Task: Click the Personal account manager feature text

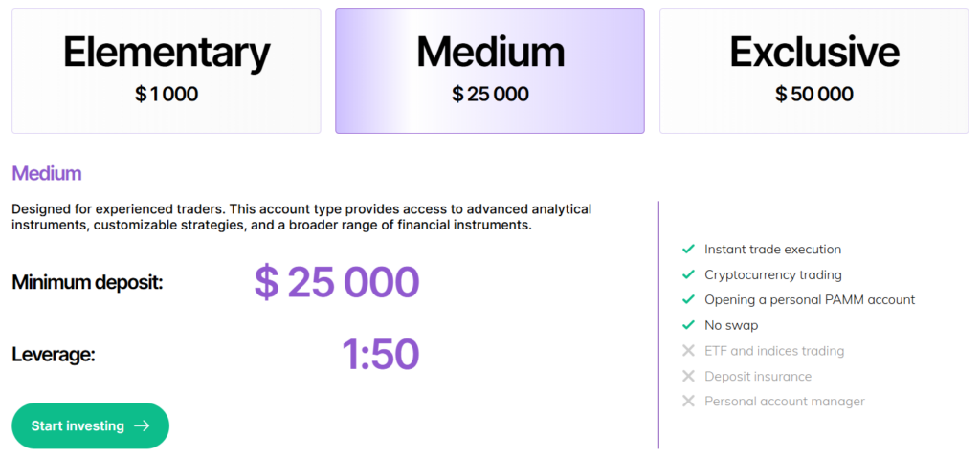Action: 784,402
